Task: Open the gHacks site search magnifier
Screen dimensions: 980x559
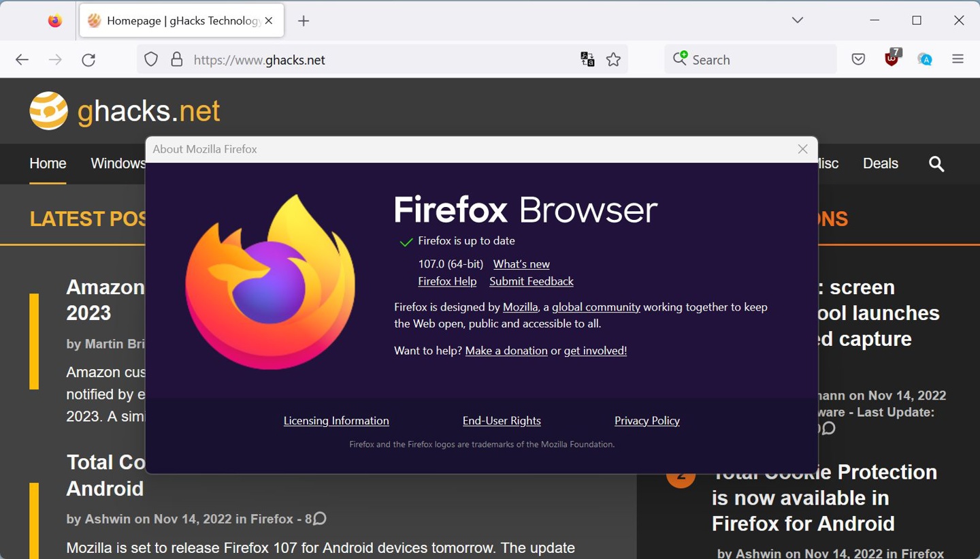Action: tap(936, 163)
